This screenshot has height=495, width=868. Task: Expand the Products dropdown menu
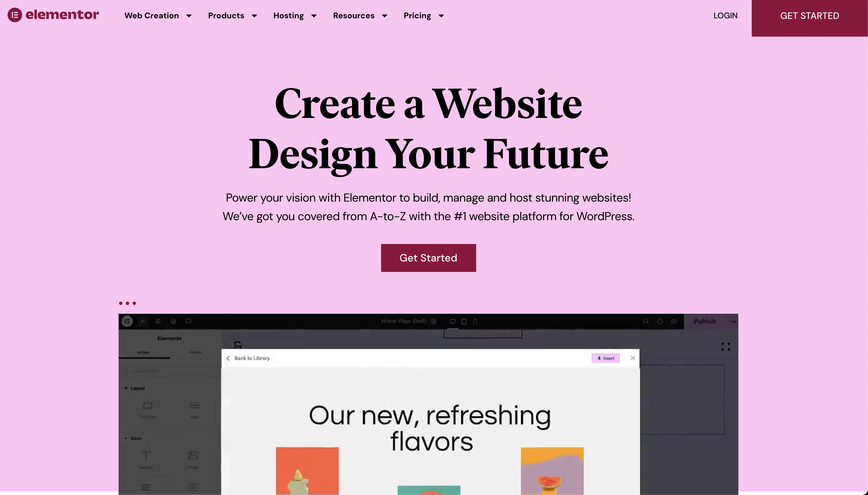click(x=233, y=15)
